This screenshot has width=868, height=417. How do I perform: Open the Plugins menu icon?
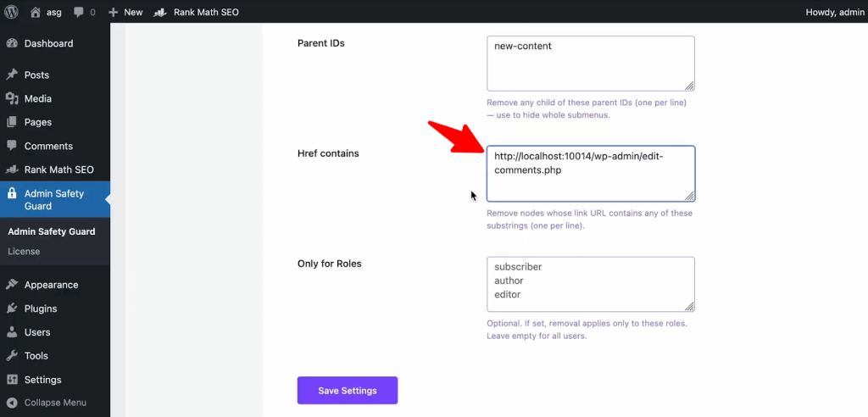click(12, 309)
